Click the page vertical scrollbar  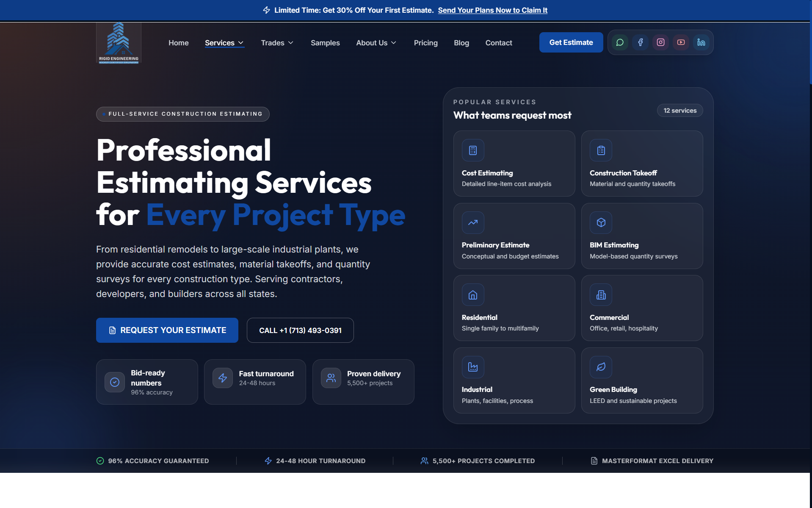coord(811,42)
